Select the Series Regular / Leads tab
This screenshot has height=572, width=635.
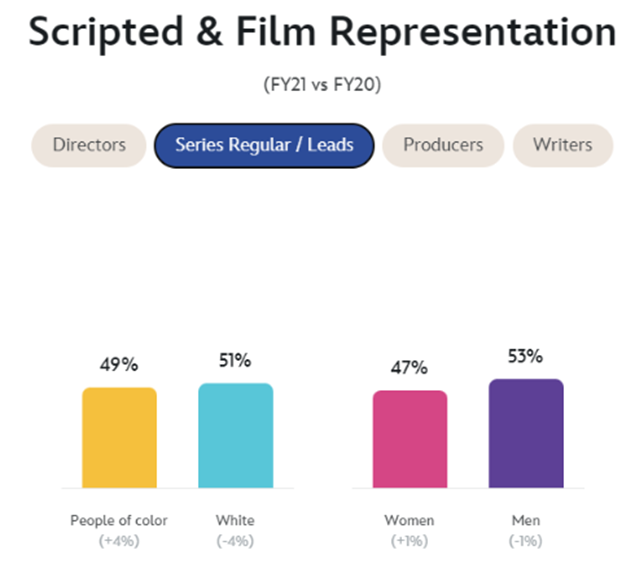pos(264,145)
